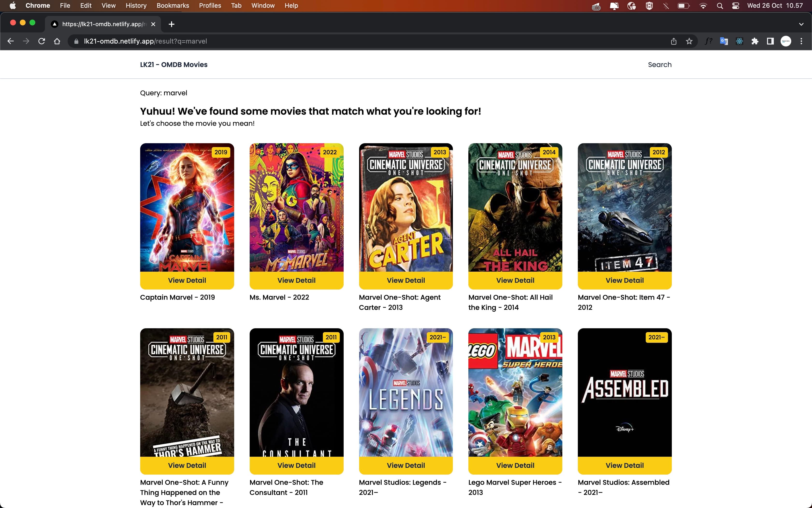View Detail for Lego Marvel Super Heroes

[515, 465]
